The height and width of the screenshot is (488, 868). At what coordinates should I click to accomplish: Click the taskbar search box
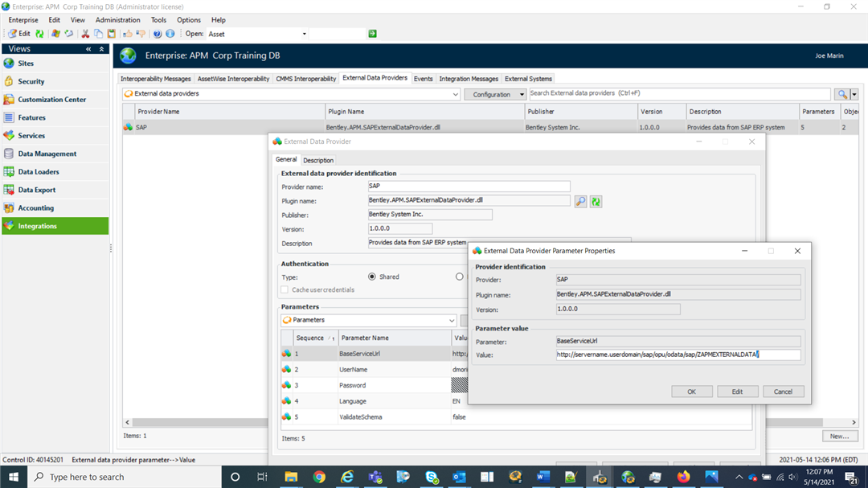(124, 477)
